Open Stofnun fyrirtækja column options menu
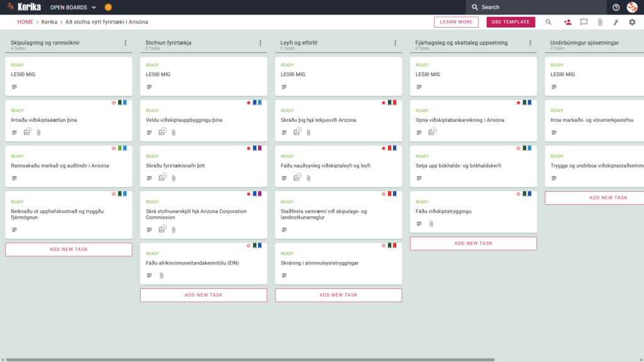The image size is (644, 362). 260,43
